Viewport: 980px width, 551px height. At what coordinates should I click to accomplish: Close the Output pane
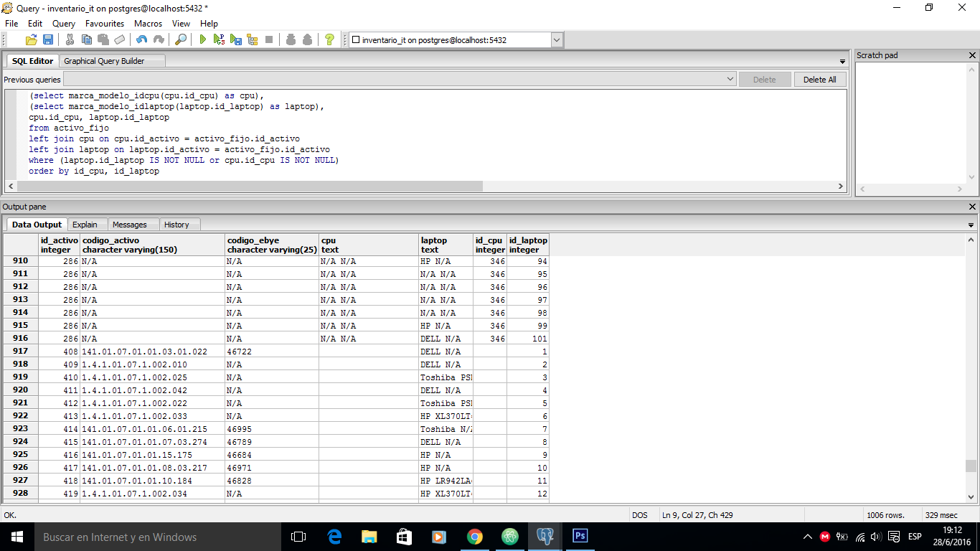click(x=973, y=207)
